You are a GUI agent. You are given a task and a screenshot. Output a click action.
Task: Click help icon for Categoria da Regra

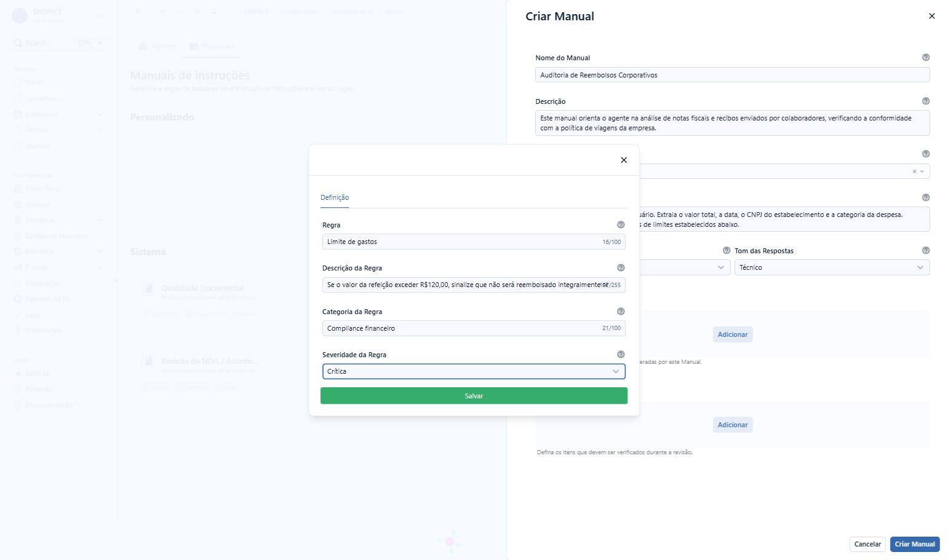click(621, 312)
